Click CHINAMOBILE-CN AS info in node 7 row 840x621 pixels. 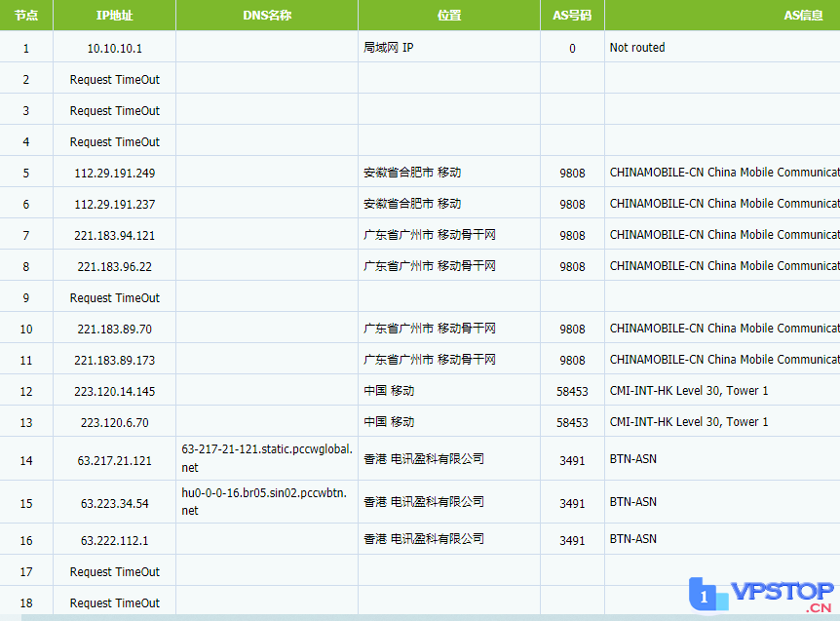point(724,235)
